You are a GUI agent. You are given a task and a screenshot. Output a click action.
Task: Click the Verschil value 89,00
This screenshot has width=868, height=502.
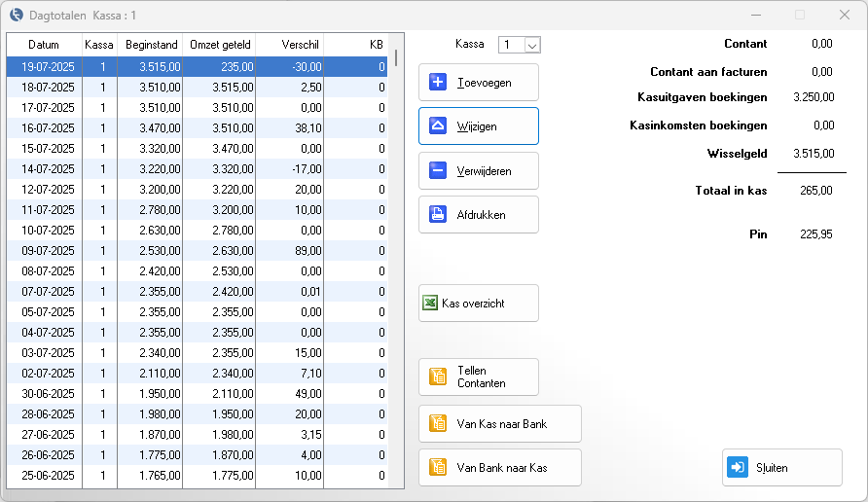(308, 251)
